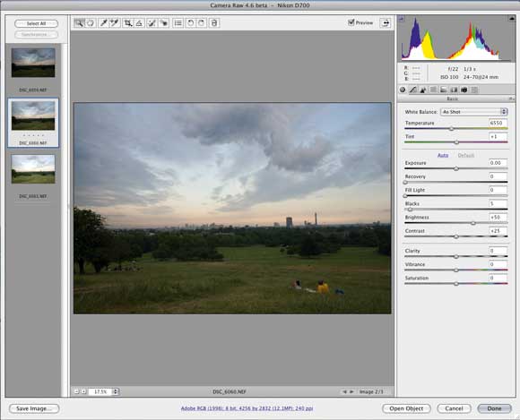Click the Vibrance slider handle

tap(456, 270)
